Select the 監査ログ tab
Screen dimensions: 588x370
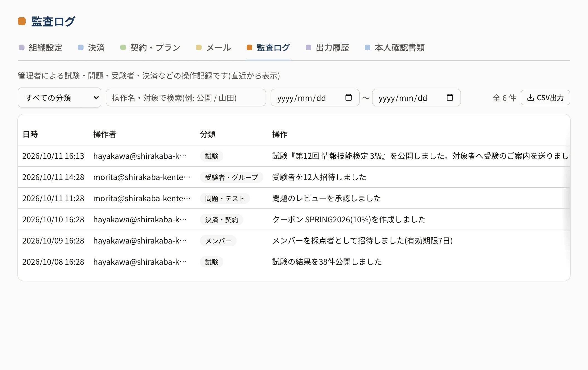pyautogui.click(x=268, y=48)
